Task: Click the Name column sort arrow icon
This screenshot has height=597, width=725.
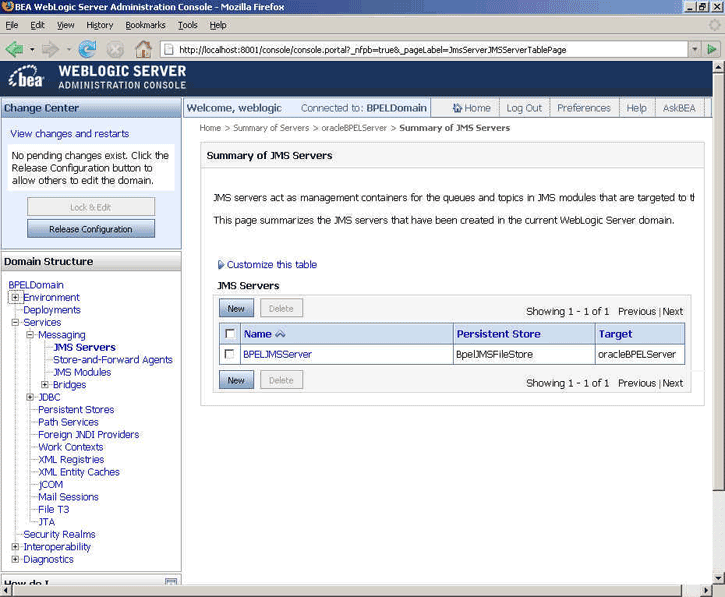Action: point(280,334)
